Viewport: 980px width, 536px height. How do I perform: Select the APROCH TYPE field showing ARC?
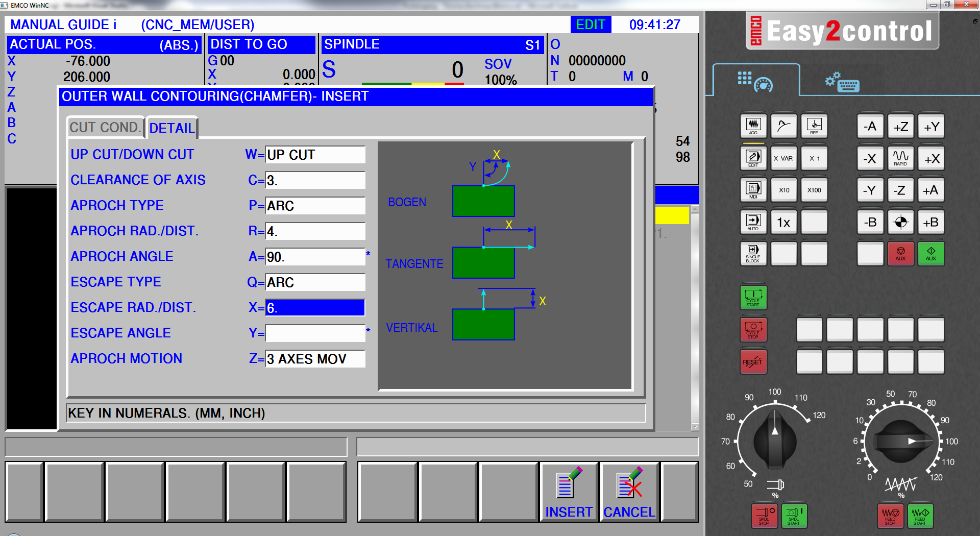pyautogui.click(x=315, y=206)
